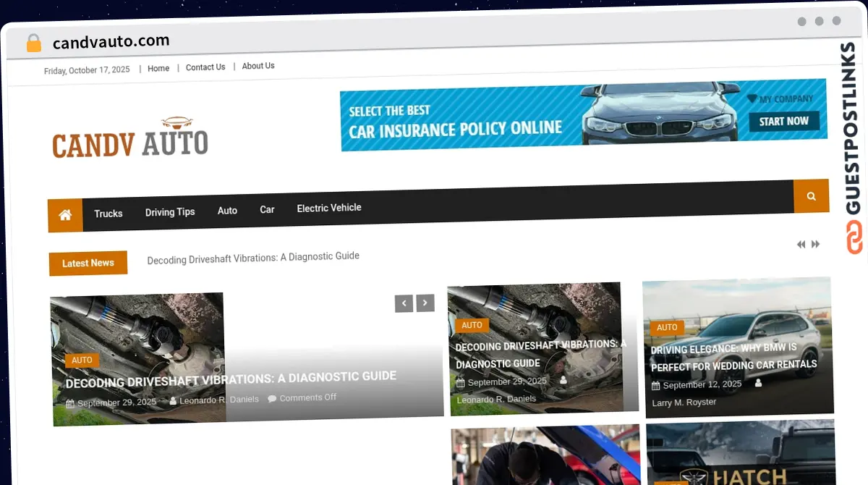Open the mechanic under hood thumbnail
868x485 pixels.
click(546, 455)
